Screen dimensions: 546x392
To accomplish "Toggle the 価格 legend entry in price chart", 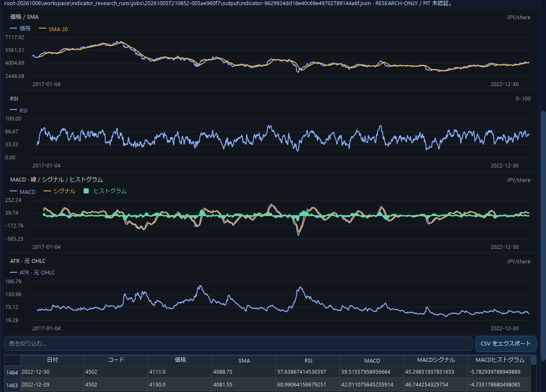I will [20, 28].
